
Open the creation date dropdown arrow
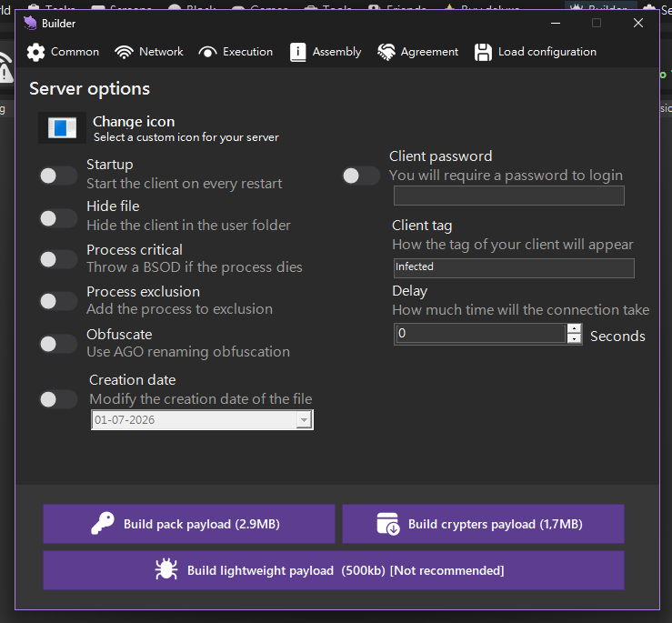tap(304, 420)
